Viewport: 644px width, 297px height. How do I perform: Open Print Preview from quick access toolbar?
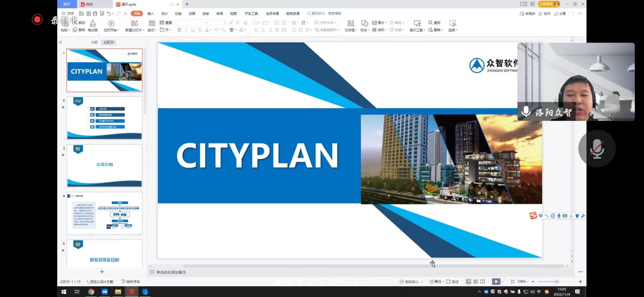click(102, 14)
